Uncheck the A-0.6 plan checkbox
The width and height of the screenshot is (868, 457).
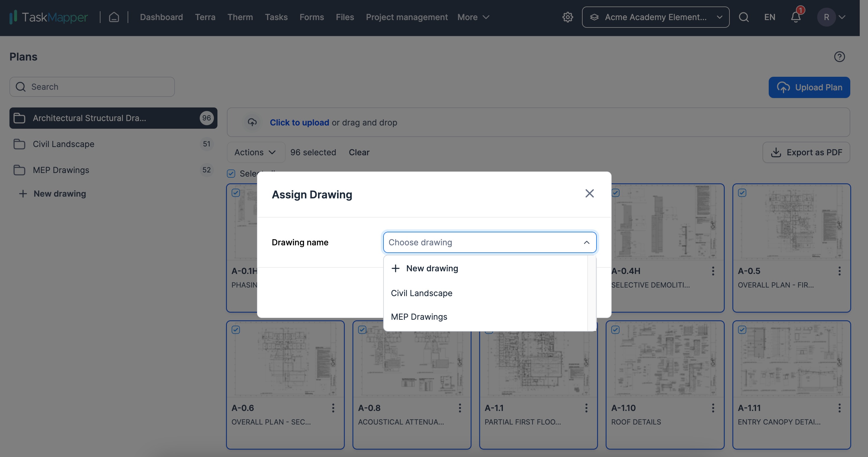pos(235,330)
